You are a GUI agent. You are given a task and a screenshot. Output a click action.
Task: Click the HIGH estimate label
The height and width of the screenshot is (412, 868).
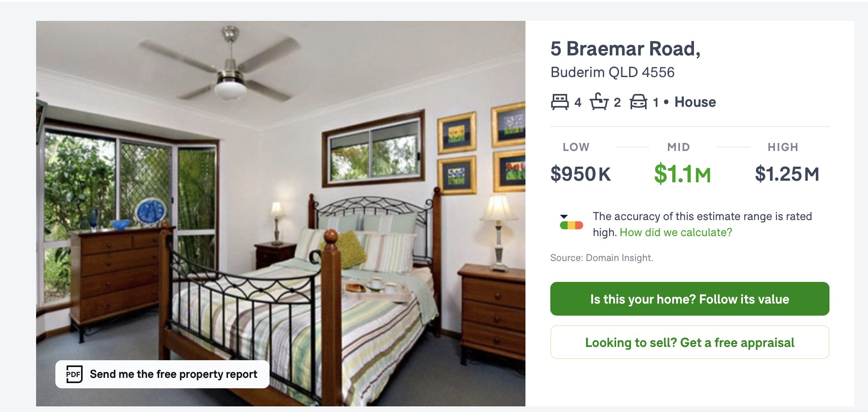[783, 147]
